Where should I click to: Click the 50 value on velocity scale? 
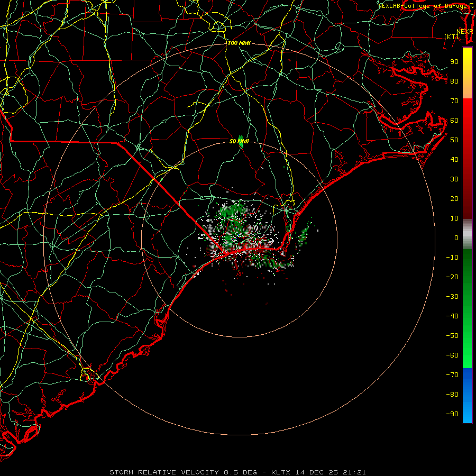(x=454, y=140)
